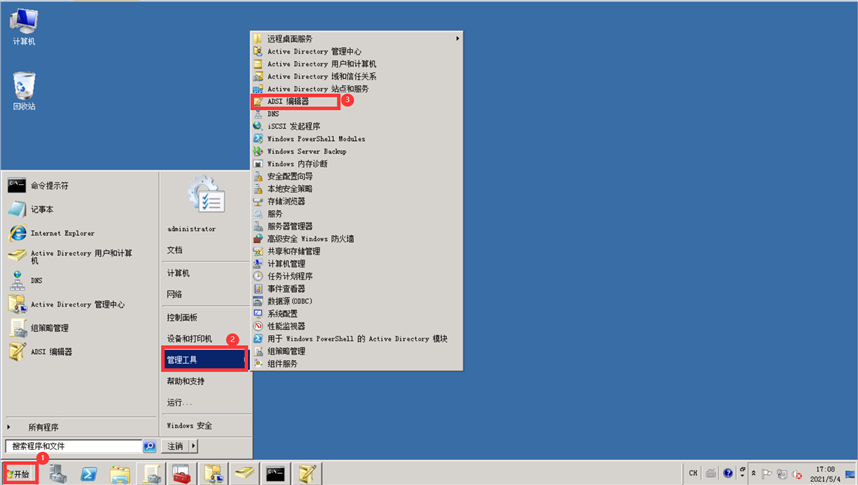Open DNS in the 管理工具 submenu

356,114
